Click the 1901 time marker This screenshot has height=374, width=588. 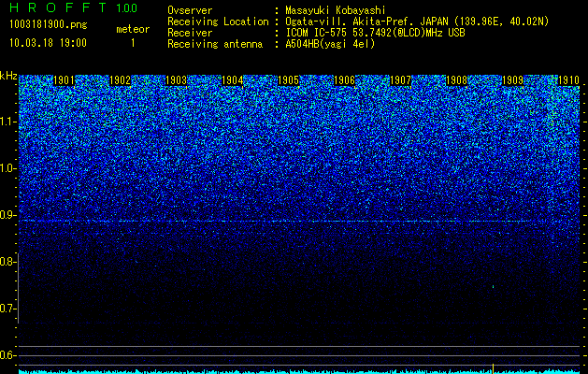pos(64,80)
